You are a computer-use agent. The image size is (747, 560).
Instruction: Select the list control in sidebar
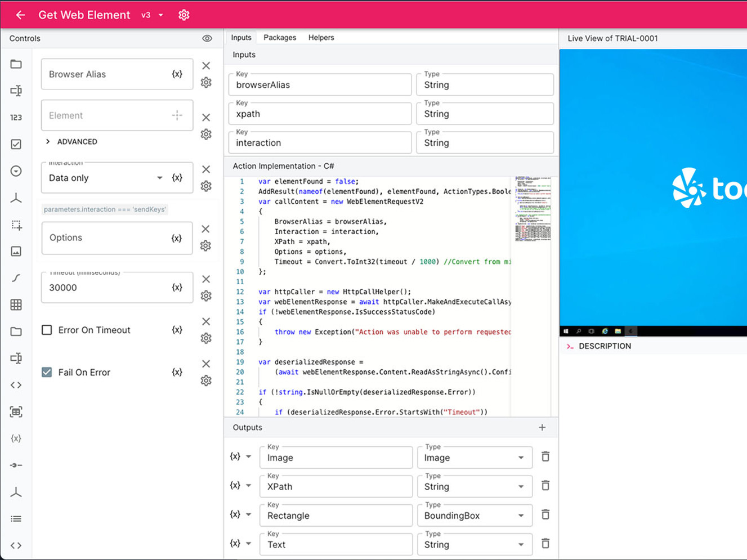click(16, 519)
